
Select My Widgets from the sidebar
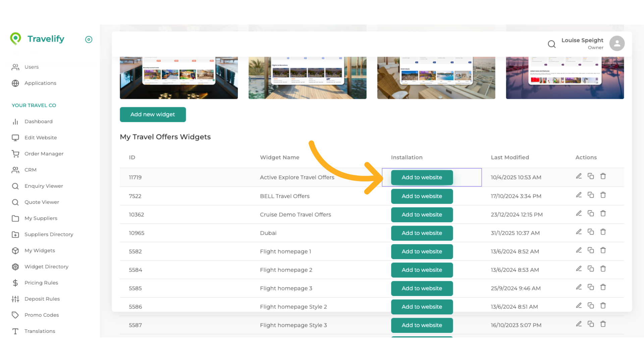coord(40,250)
